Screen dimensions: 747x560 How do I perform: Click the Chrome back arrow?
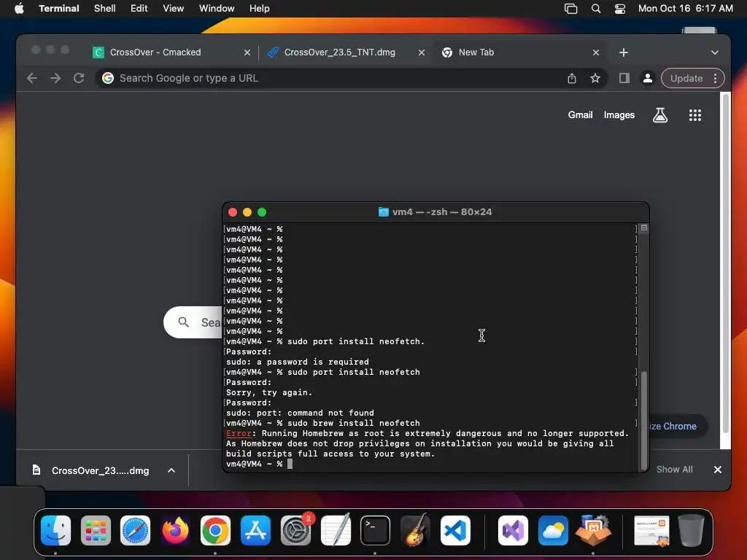pos(32,78)
